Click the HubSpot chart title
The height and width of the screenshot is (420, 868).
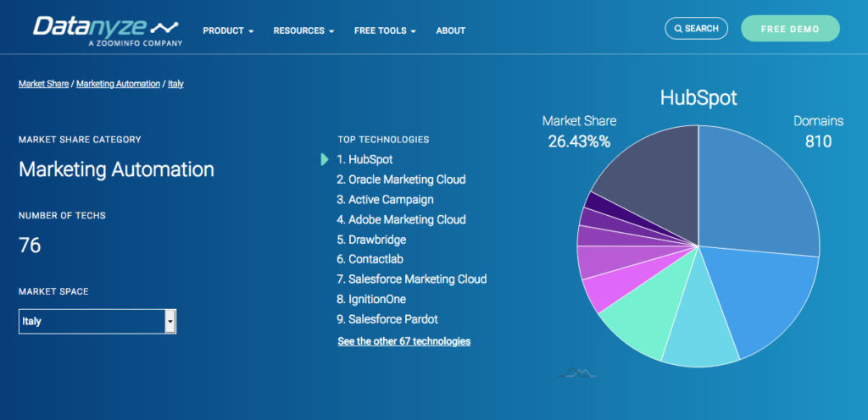coord(698,98)
